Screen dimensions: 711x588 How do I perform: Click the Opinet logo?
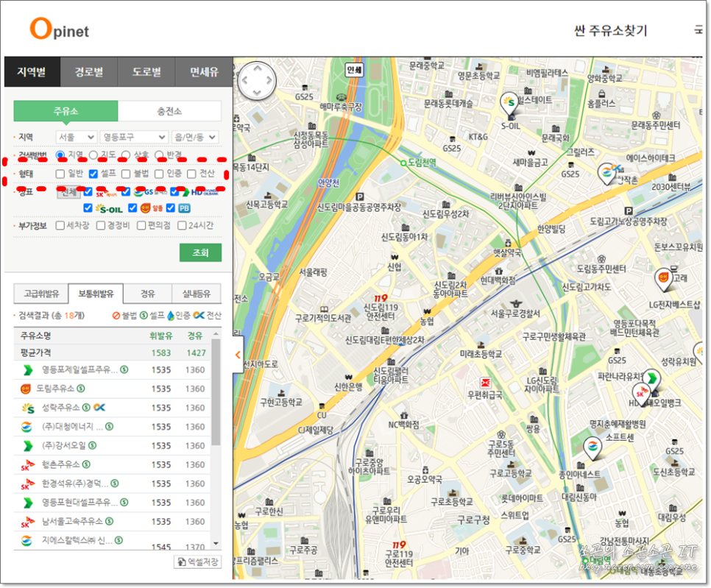(59, 29)
